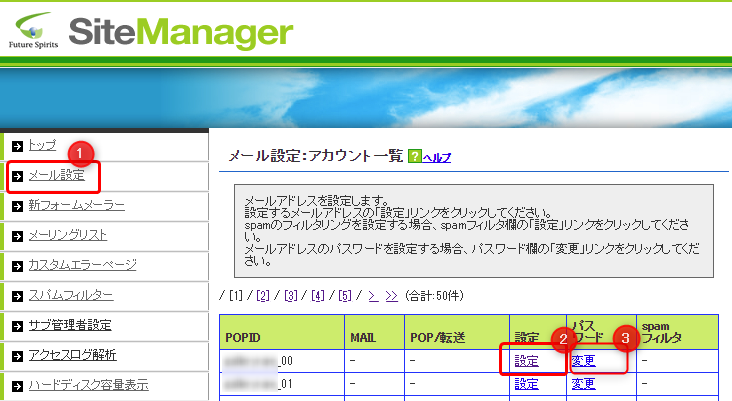Click the arrow icon beside スパムフィルター
Viewport: 732px width, 401px height.
pyautogui.click(x=17, y=296)
